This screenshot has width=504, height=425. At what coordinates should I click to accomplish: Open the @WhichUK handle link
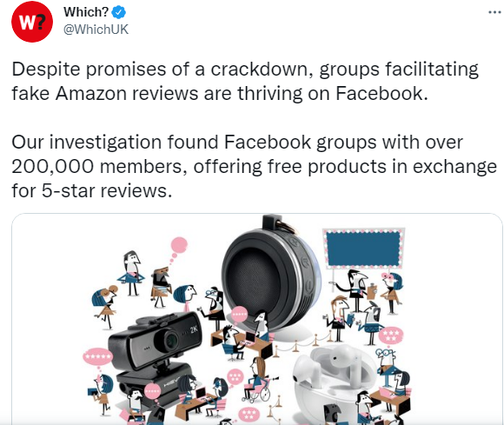(96, 30)
